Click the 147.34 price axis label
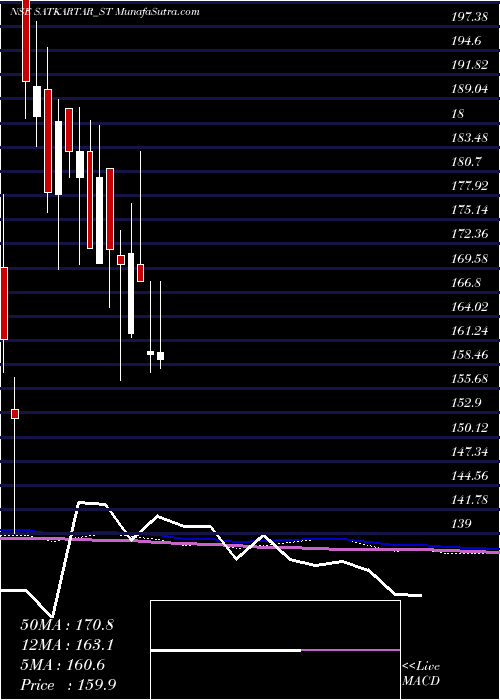The height and width of the screenshot is (700, 500). (469, 452)
